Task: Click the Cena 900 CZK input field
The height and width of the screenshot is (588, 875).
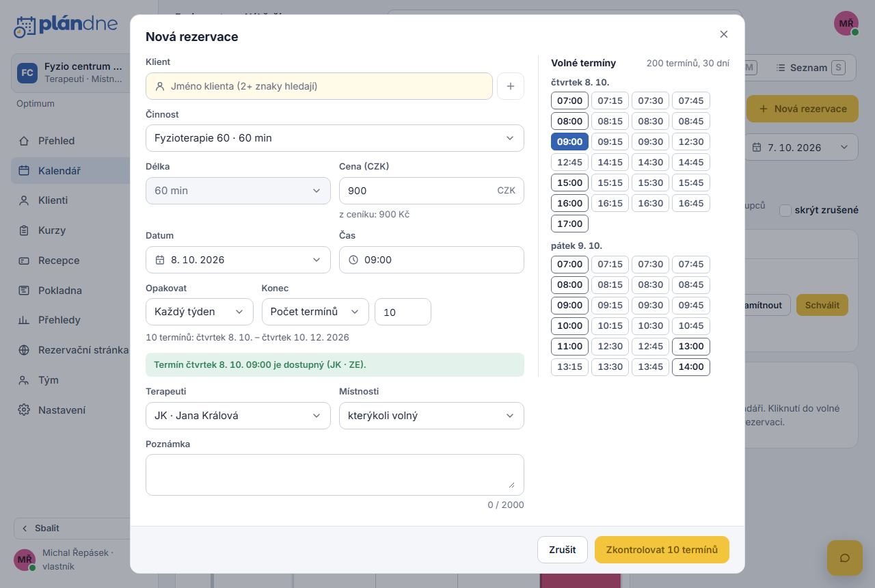Action: click(x=431, y=191)
